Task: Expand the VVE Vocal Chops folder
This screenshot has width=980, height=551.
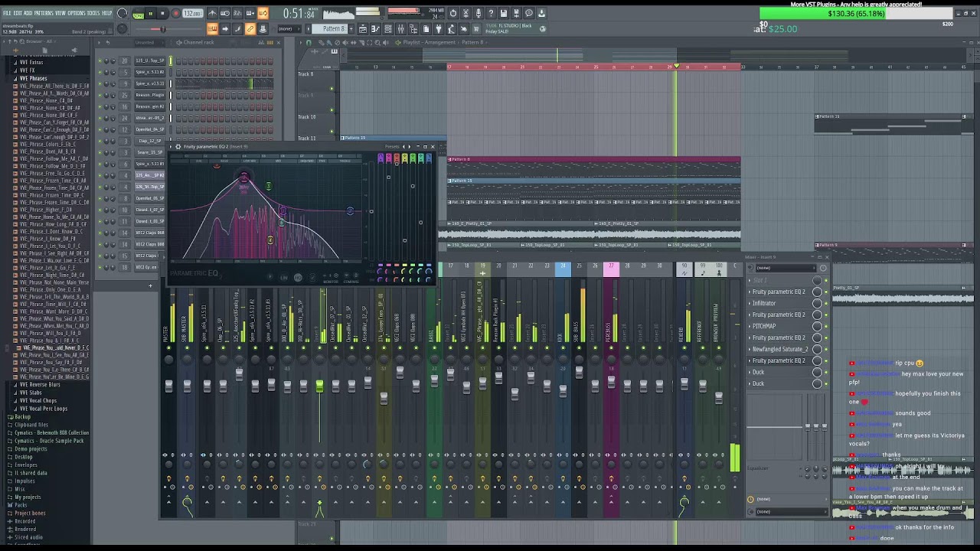Action: (37, 400)
